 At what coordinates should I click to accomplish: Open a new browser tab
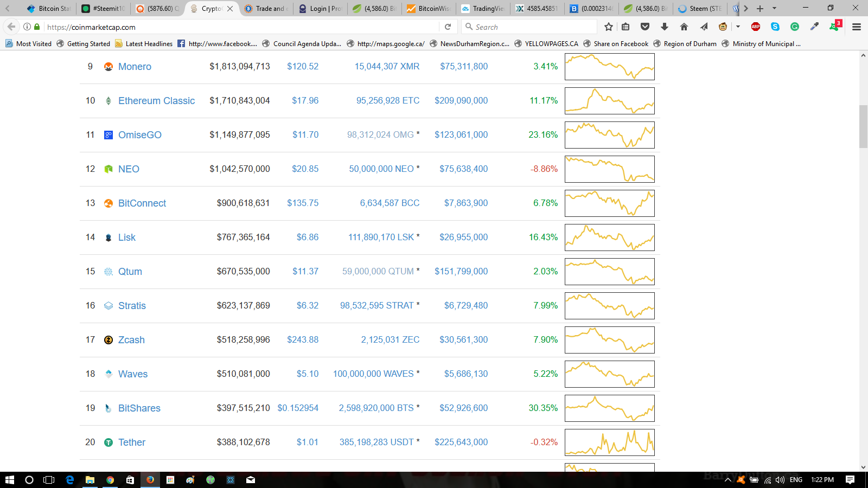(x=760, y=9)
